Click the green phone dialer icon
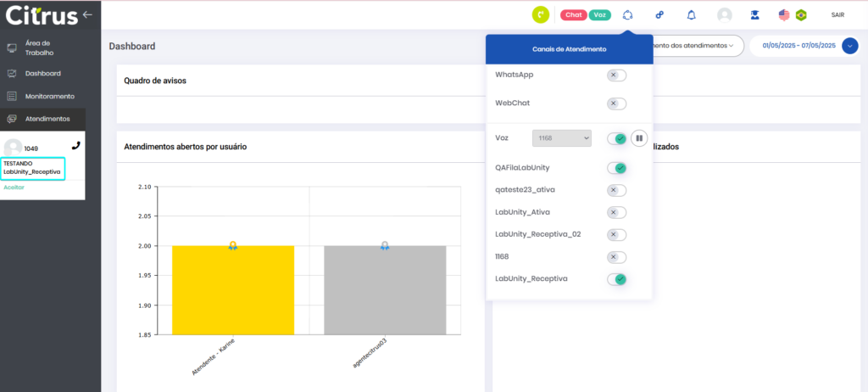Viewport: 868px width, 392px height. coord(541,14)
